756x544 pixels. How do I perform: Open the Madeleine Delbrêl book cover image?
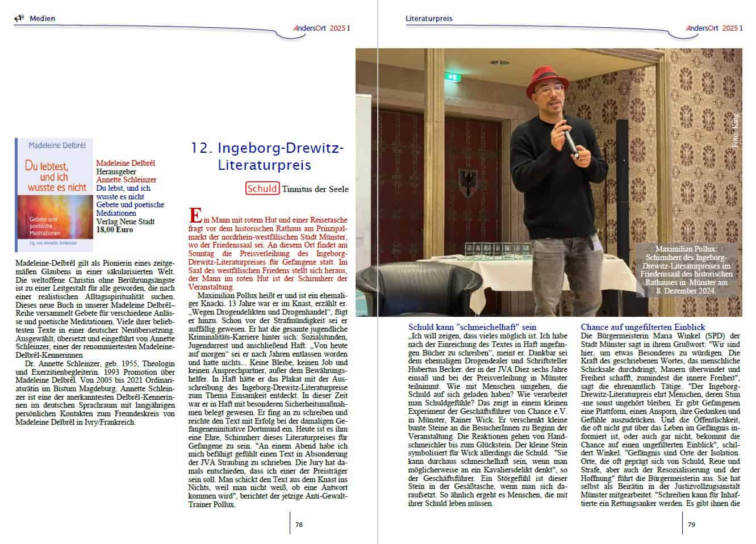(x=54, y=195)
